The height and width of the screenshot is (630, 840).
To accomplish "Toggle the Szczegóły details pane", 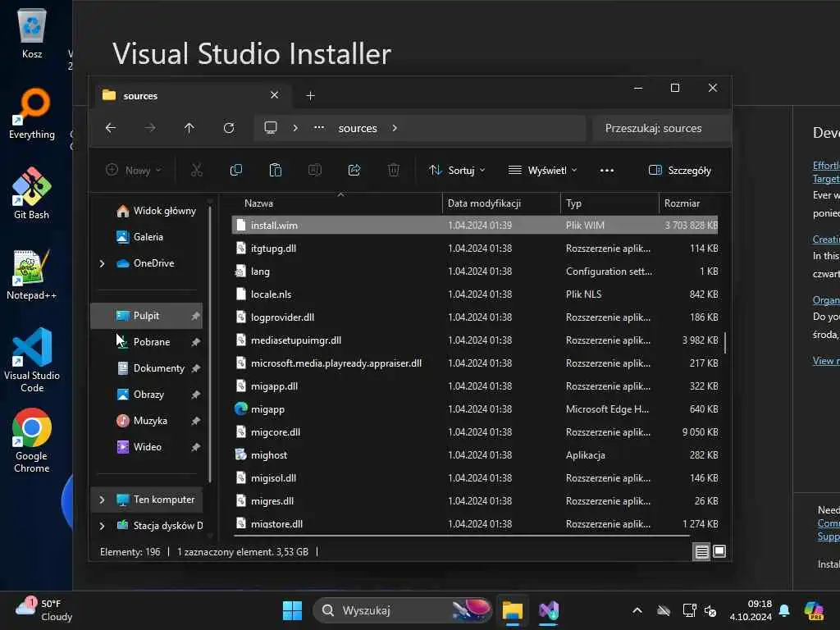I will (x=680, y=171).
